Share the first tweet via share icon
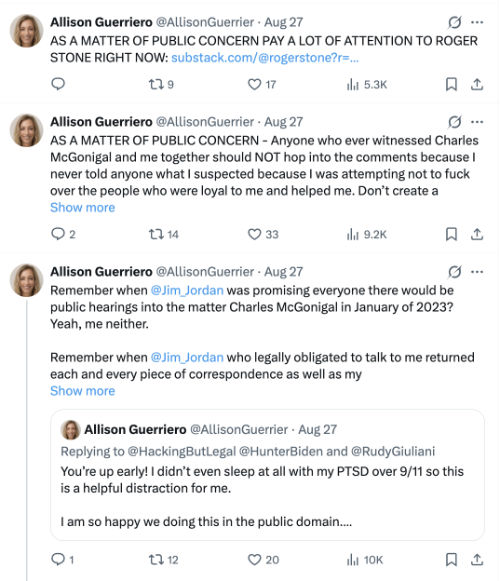This screenshot has width=500, height=581. [477, 84]
